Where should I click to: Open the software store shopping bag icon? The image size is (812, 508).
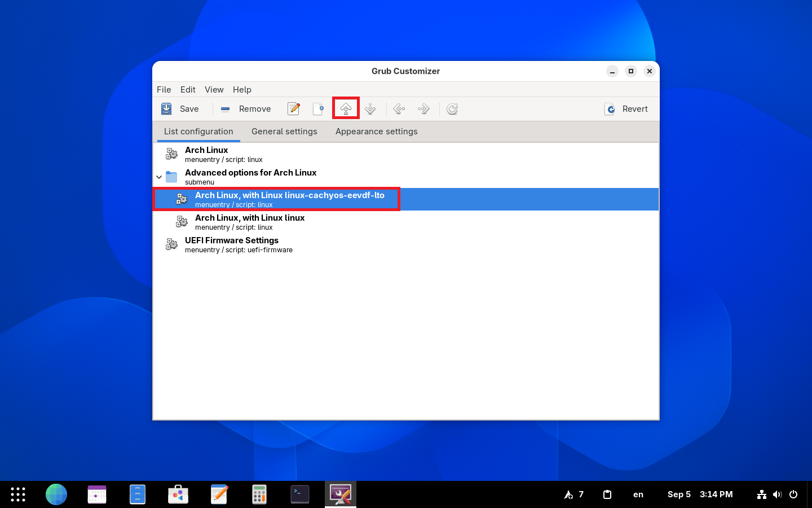178,494
